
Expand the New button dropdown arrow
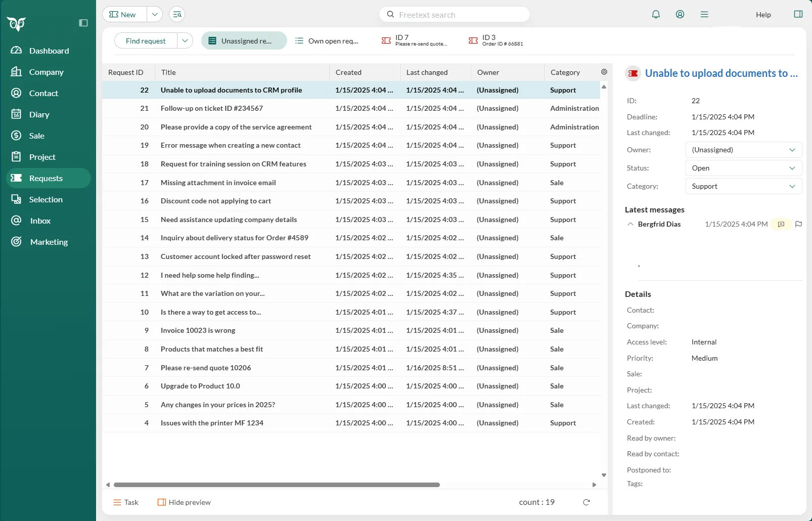(155, 15)
